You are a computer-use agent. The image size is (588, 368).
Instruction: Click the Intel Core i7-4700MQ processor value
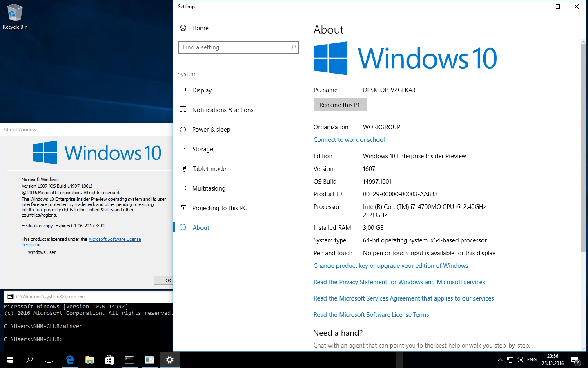coord(424,211)
